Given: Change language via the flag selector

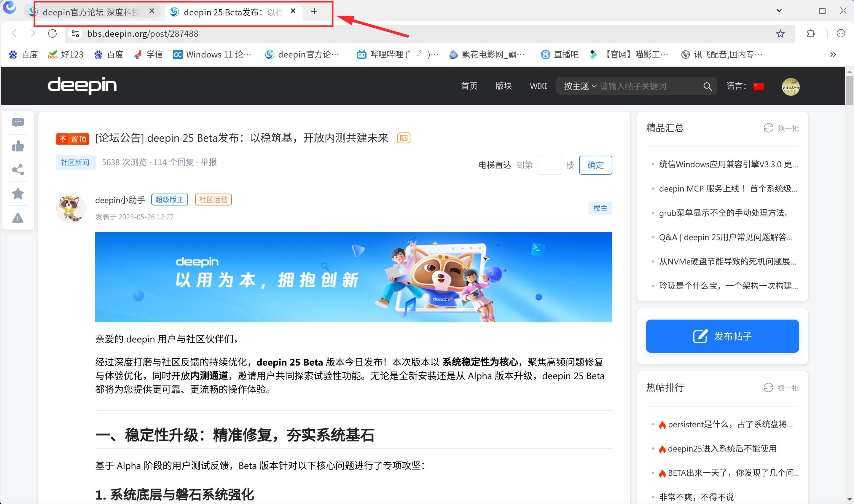Looking at the screenshot, I should [758, 87].
